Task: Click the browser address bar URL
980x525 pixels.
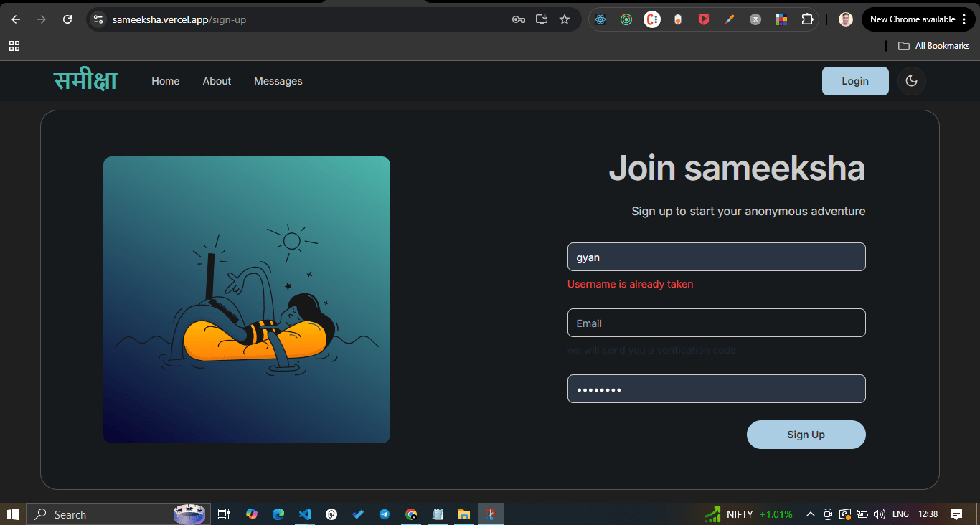Action: pos(179,19)
